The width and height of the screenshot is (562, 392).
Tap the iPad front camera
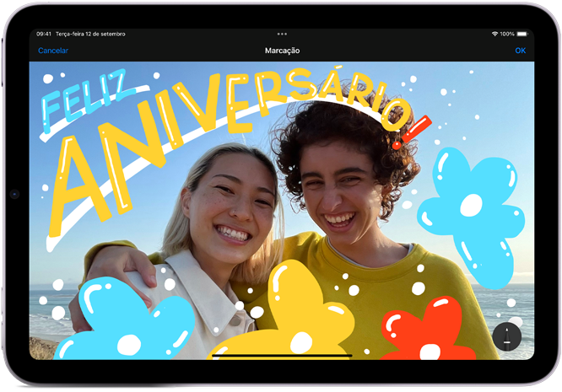coord(14,195)
